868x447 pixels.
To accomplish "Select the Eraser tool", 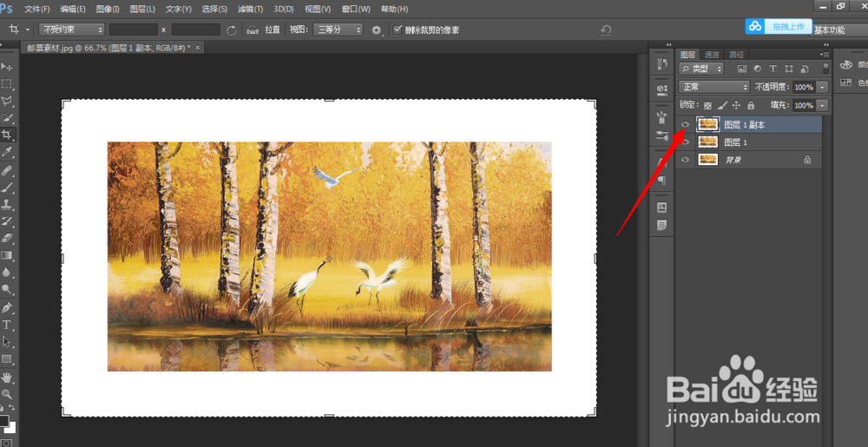I will point(7,238).
